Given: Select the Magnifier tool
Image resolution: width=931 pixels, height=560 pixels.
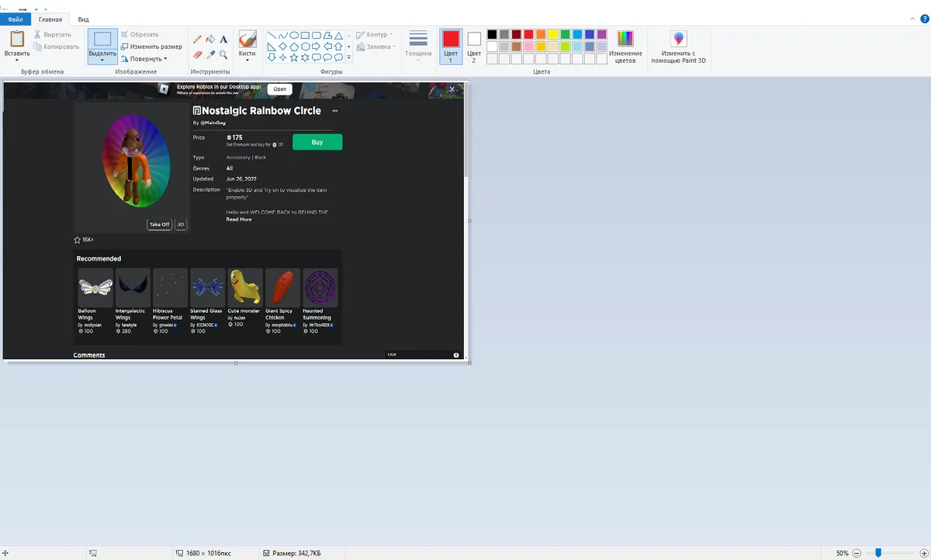Looking at the screenshot, I should (x=223, y=55).
